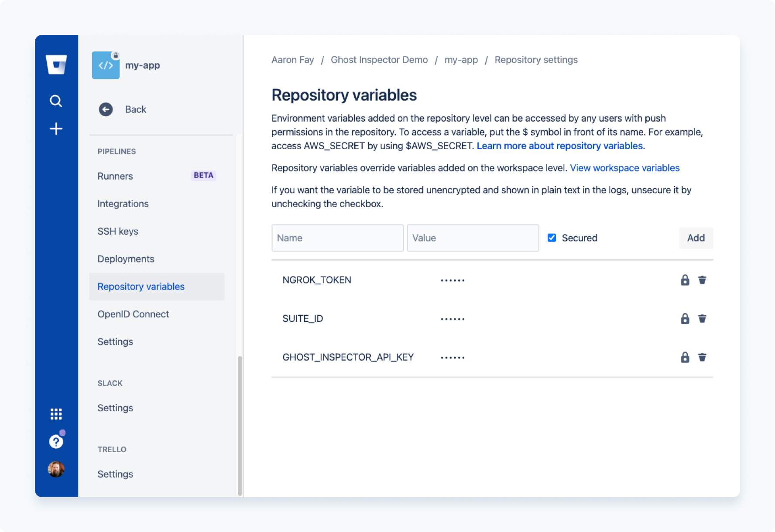
Task: Click inside the Name input field
Action: 337,238
